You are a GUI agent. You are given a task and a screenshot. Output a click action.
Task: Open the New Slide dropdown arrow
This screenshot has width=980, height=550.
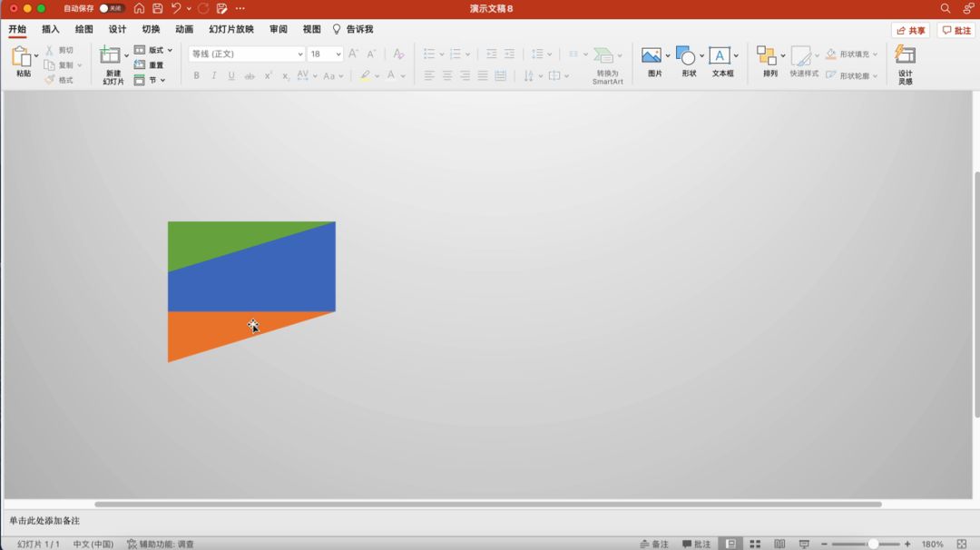pos(126,55)
